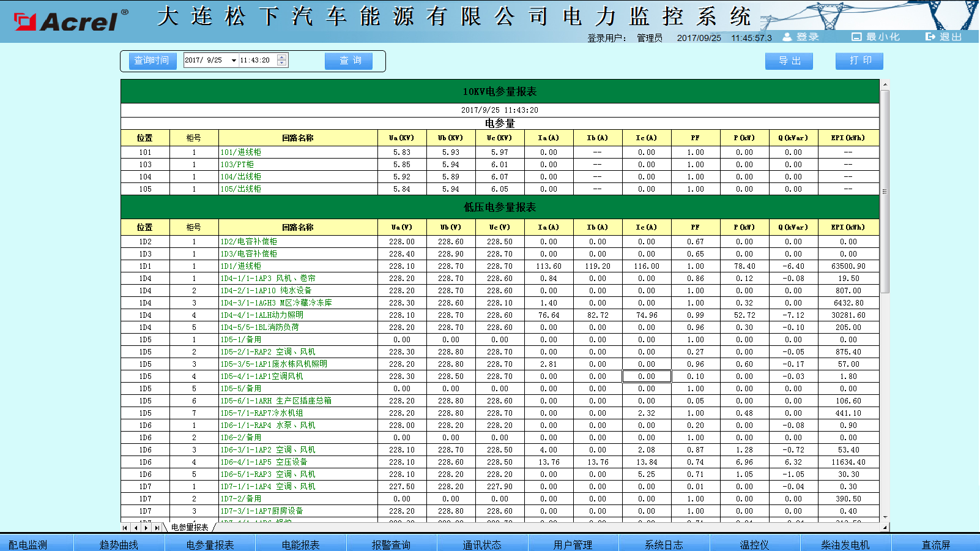Open the query date dropdown calendar
Viewport: 980px width, 551px height.
234,60
